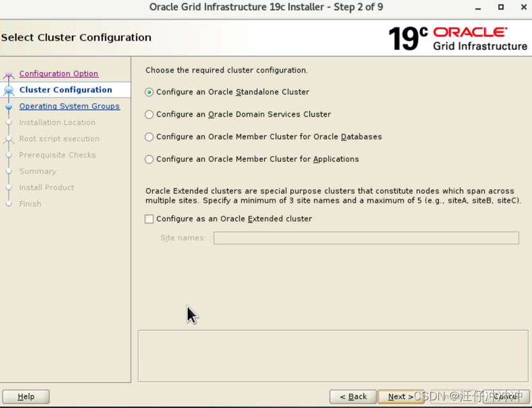Open the Configuration Option step link
Viewport: 532px width, 408px height.
pyautogui.click(x=58, y=73)
